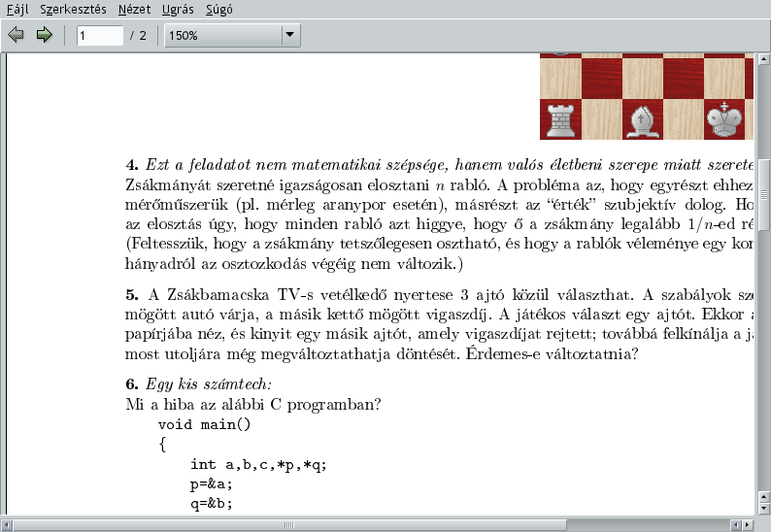
Task: Go to next page with right arrow
Action: pyautogui.click(x=44, y=36)
